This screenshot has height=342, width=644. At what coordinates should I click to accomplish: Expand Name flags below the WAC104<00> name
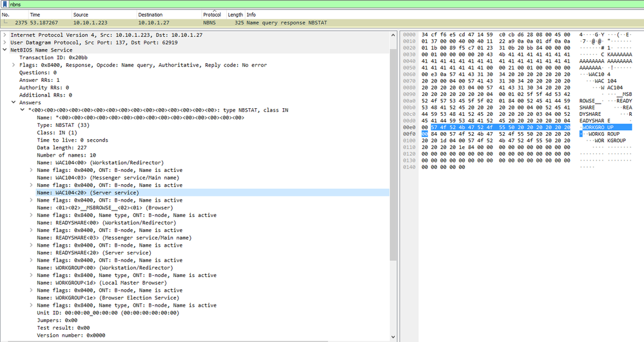[x=31, y=170]
